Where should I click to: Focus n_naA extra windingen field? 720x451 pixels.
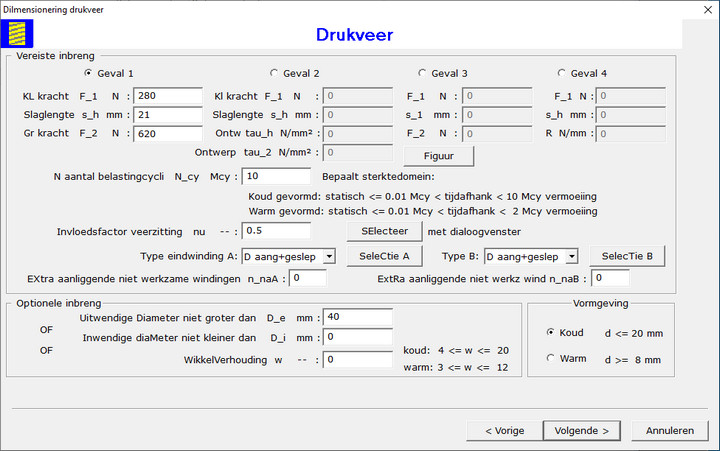coord(308,278)
